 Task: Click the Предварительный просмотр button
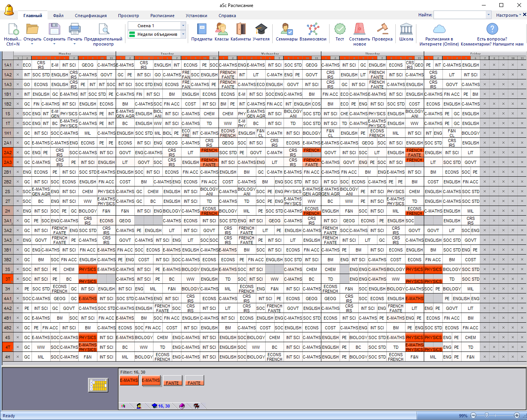(103, 33)
